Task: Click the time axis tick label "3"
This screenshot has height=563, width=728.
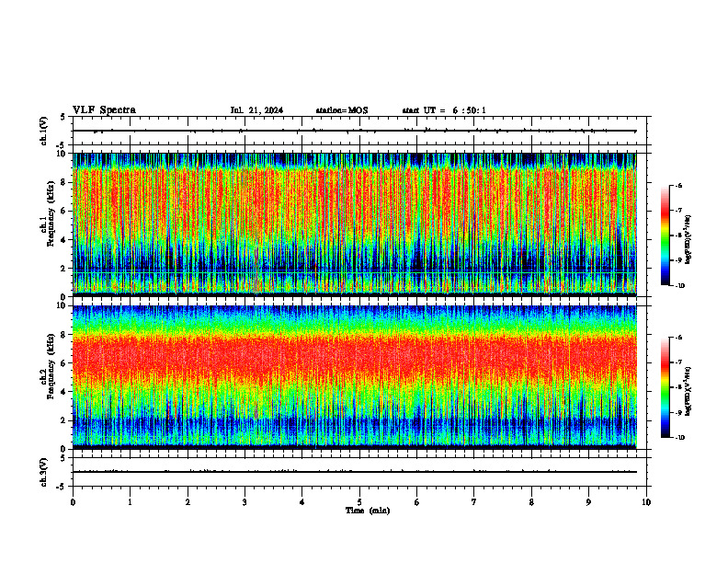Action: point(245,502)
